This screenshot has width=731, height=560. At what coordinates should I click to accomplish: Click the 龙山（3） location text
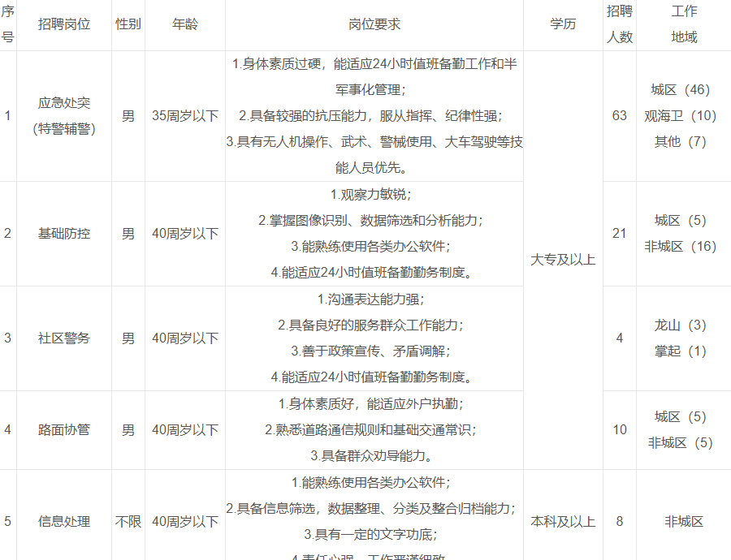(681, 325)
